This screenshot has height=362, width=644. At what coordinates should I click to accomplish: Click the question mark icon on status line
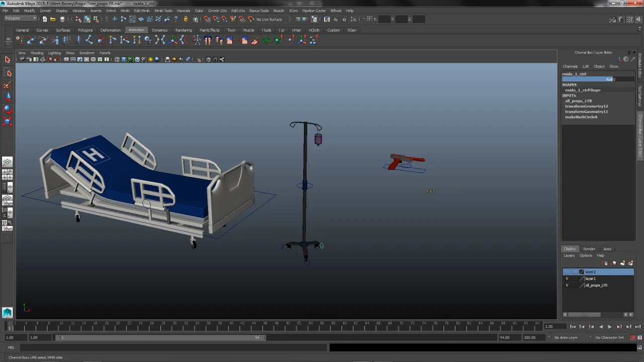point(176,19)
